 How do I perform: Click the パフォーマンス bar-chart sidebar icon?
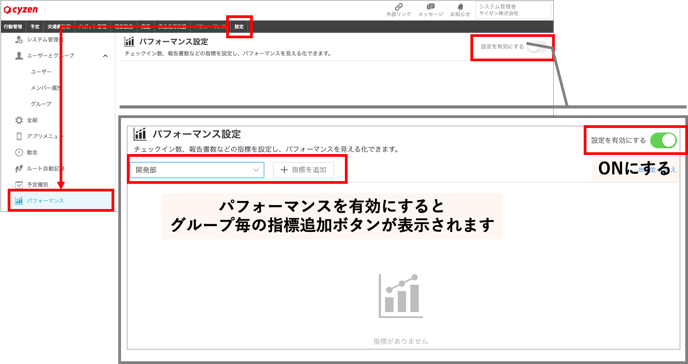tap(19, 201)
